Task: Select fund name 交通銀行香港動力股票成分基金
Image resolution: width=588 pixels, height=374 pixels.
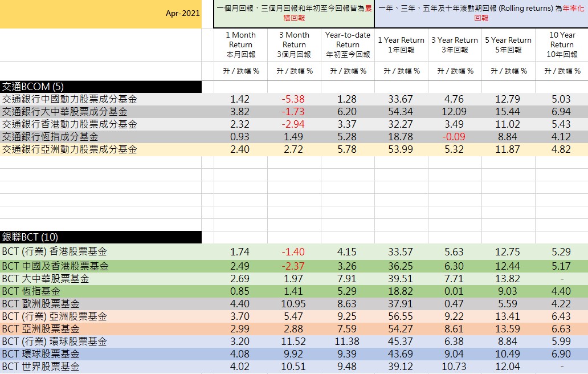Action: pos(70,124)
